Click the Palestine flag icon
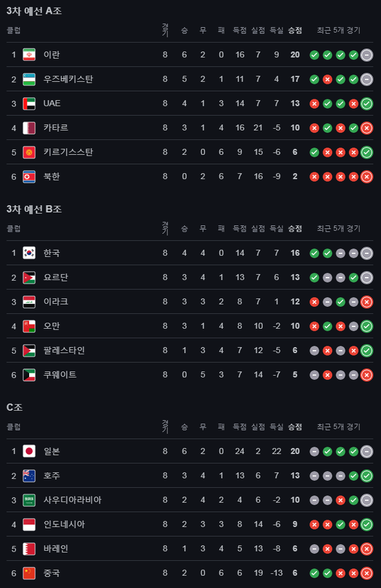This screenshot has height=588, width=381. click(29, 351)
